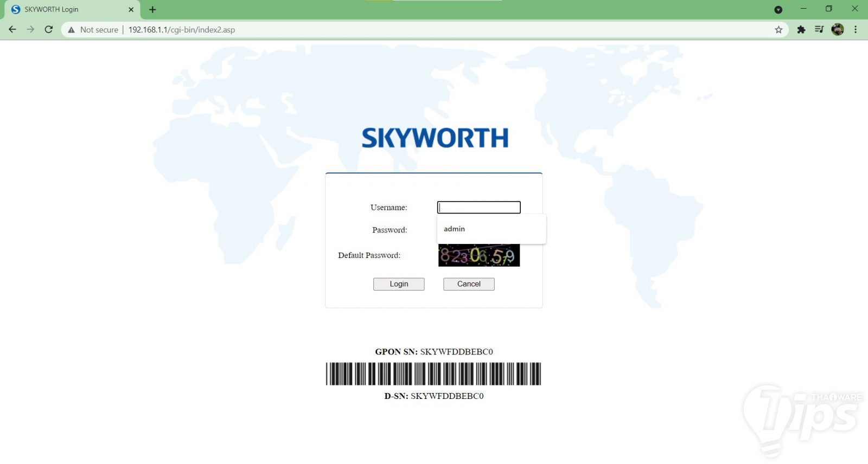The width and height of the screenshot is (868, 464).
Task: Click the Password label
Action: [x=390, y=230]
